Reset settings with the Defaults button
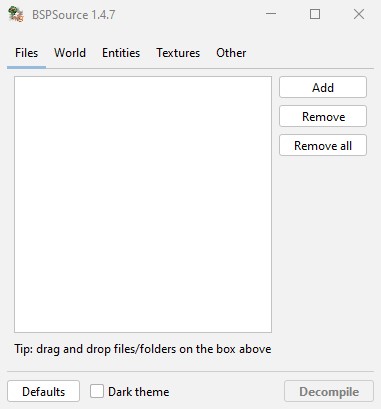 click(x=43, y=391)
